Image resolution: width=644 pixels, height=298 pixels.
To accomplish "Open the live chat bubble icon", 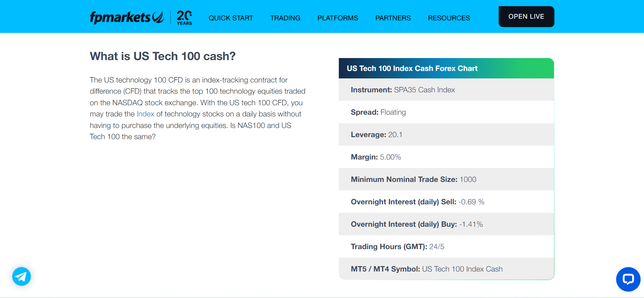I will click(628, 279).
